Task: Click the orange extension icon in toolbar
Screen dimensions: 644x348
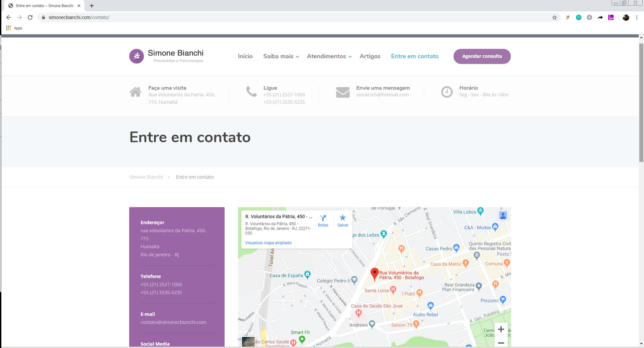Action: (x=568, y=17)
